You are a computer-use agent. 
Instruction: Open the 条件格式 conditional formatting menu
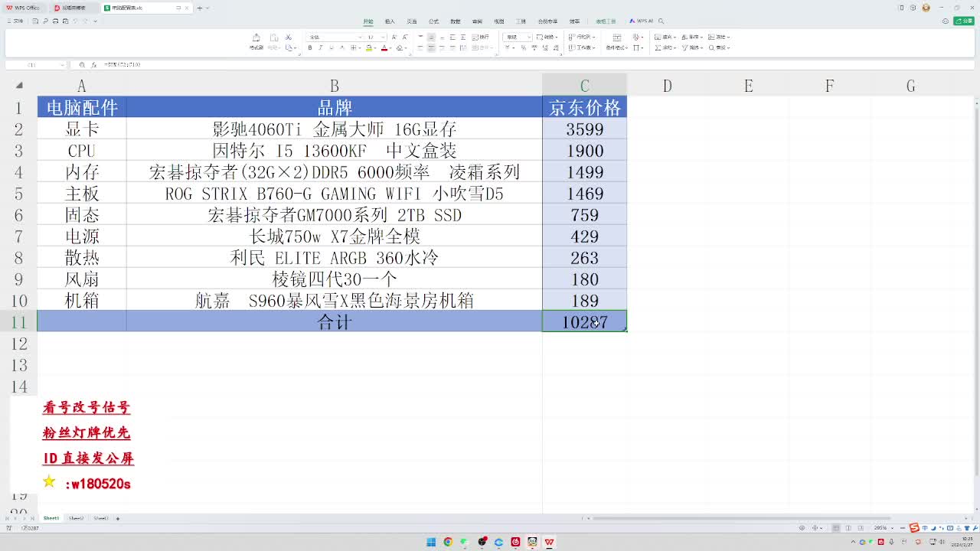point(616,48)
